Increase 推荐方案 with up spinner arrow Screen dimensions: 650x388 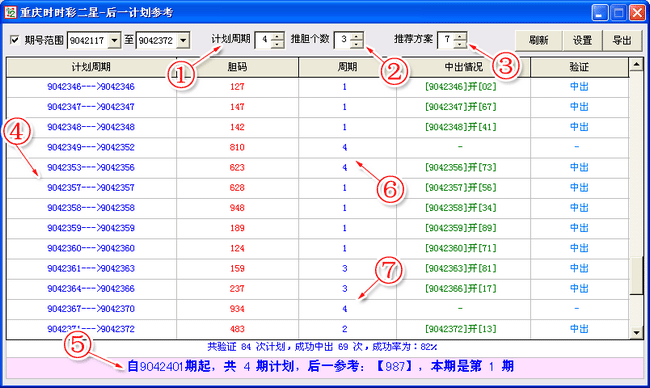point(461,36)
